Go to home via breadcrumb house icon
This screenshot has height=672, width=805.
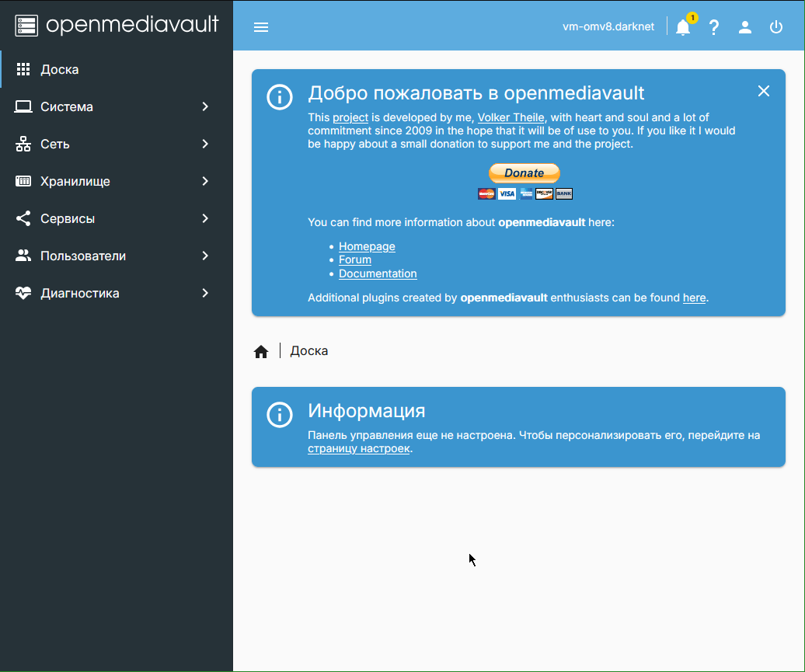(261, 351)
